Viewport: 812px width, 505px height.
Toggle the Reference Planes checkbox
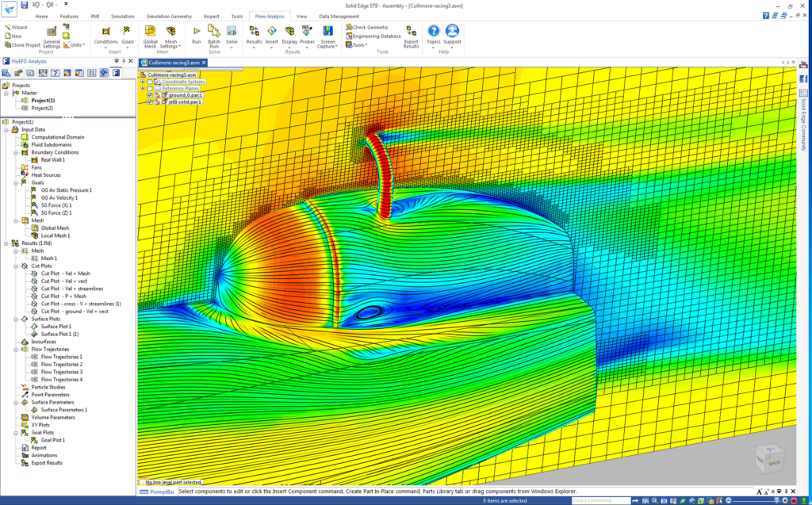click(150, 88)
